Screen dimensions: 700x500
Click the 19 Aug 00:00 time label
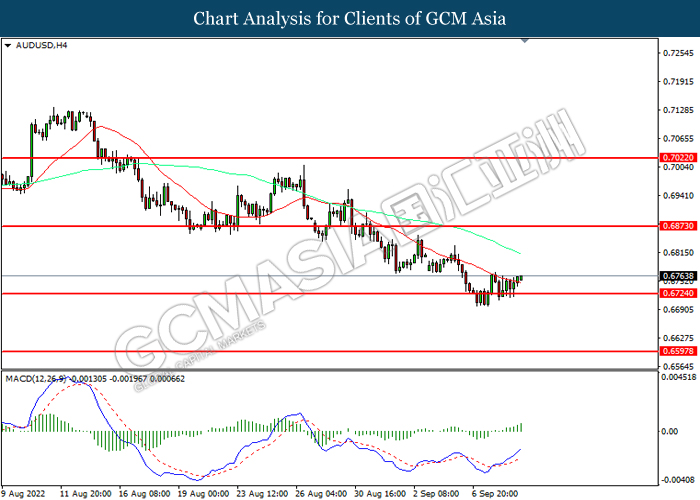click(203, 493)
